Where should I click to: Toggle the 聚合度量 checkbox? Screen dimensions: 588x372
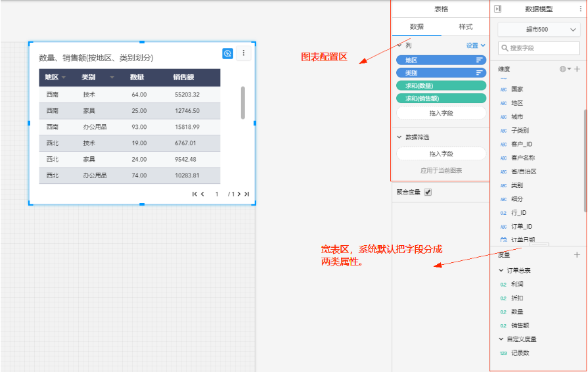tap(428, 192)
